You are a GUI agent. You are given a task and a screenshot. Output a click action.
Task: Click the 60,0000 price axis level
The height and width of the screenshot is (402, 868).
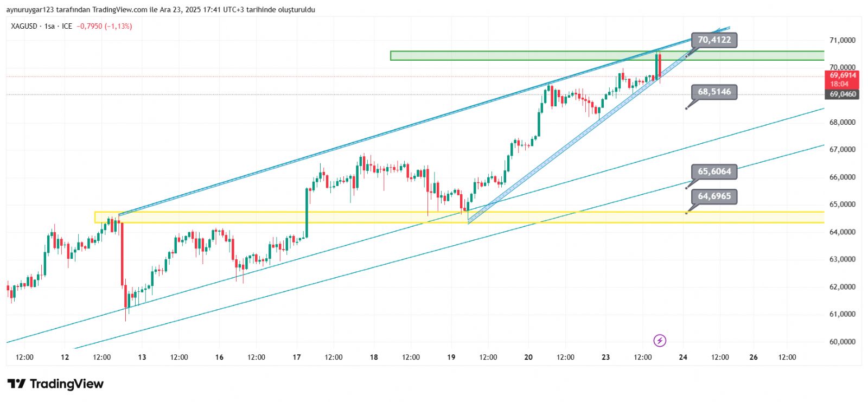tap(842, 342)
